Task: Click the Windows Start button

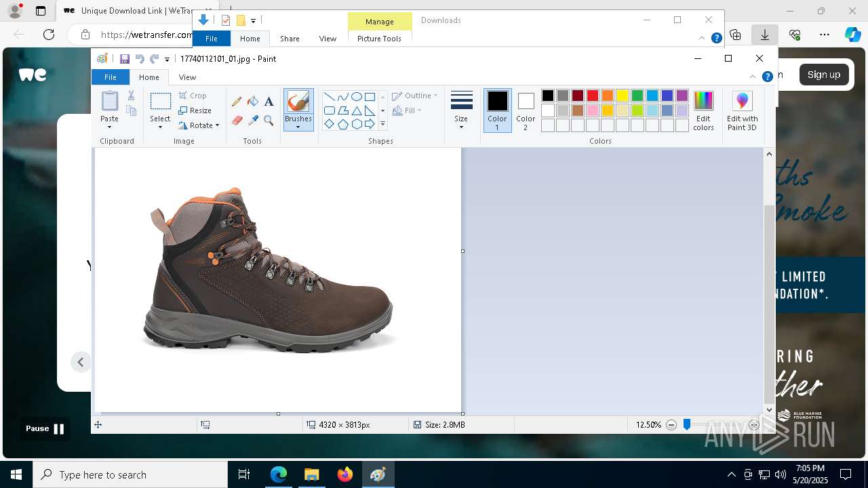Action: pyautogui.click(x=16, y=474)
